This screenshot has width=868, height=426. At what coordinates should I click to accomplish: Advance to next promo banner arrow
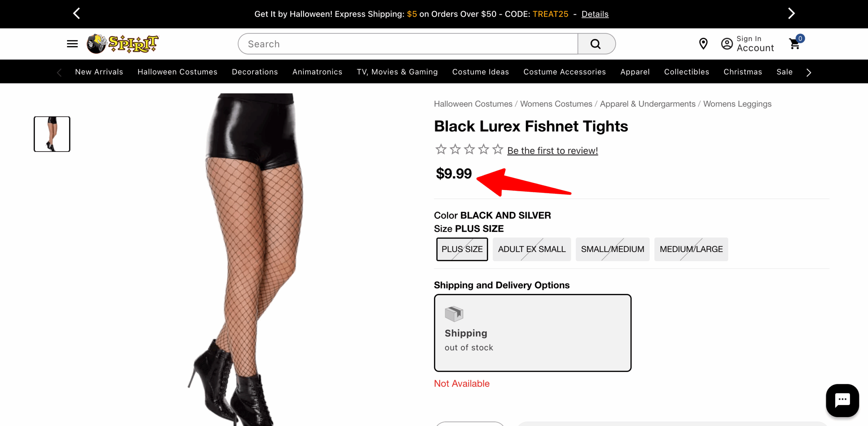click(x=791, y=14)
